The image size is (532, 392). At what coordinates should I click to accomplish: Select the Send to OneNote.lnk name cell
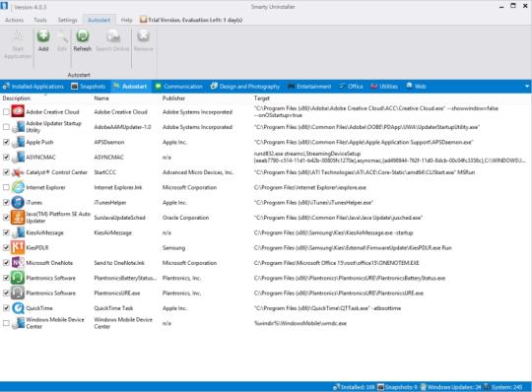[119, 263]
